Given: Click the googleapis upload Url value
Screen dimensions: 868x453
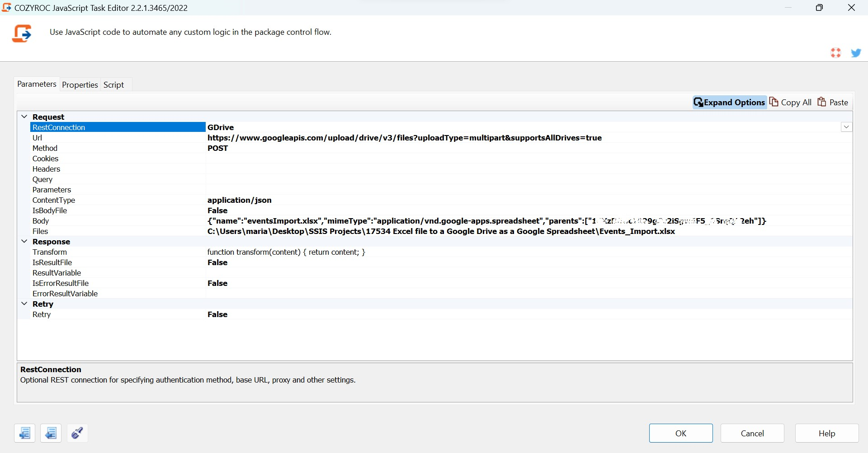Looking at the screenshot, I should coord(405,138).
